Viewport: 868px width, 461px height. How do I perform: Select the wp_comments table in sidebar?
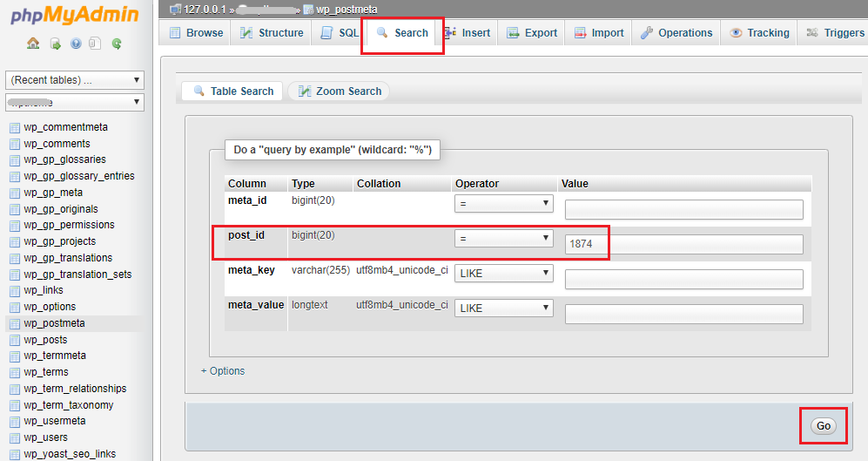point(57,144)
